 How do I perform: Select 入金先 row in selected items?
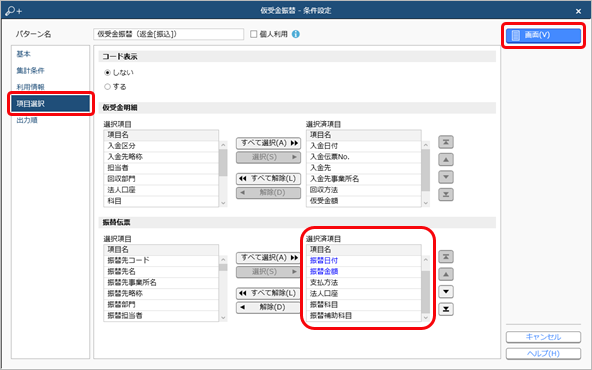[x=364, y=168]
